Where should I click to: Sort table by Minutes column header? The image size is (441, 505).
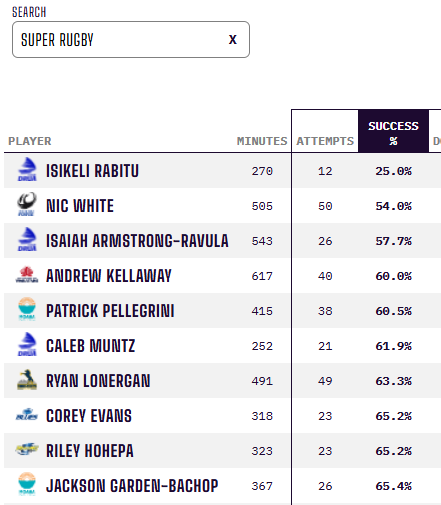[x=262, y=141]
